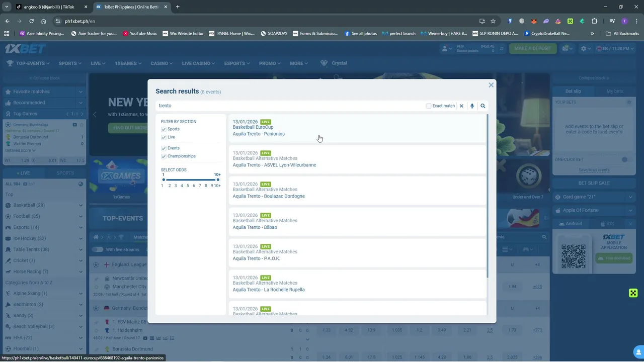This screenshot has width=644, height=362.
Task: Switch to the My bets tab
Action: (615, 91)
